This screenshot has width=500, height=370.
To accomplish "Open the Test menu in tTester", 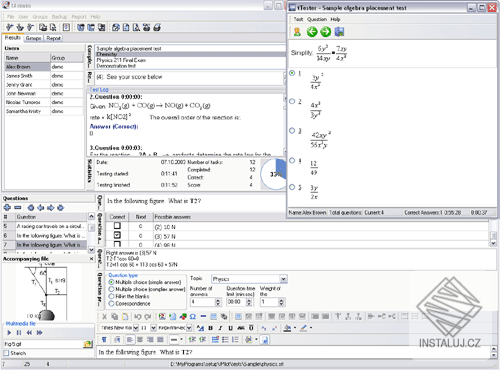I will [298, 19].
